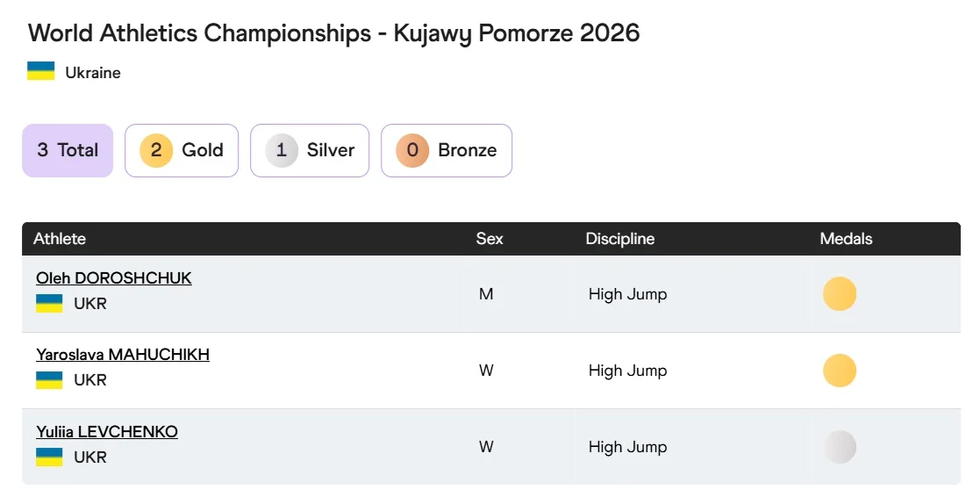Image resolution: width=980 pixels, height=497 pixels.
Task: Open Yuliia LEVCHENKO athlete profile link
Action: 106,432
